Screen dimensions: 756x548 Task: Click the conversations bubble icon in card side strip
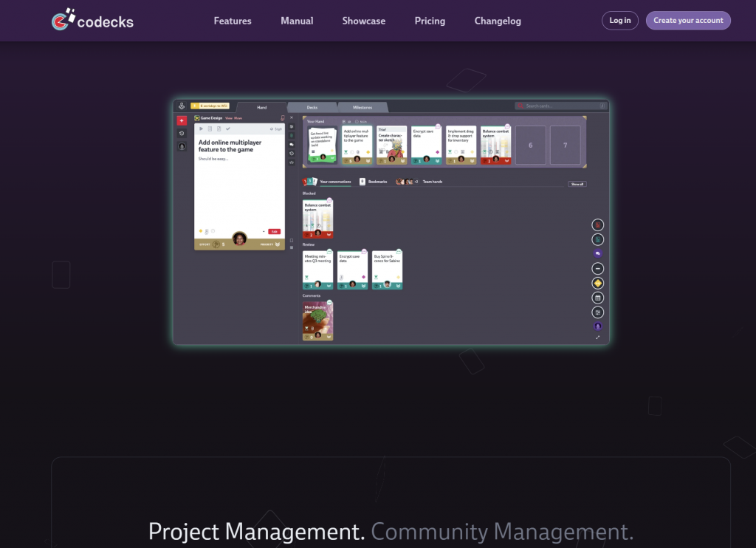(291, 145)
